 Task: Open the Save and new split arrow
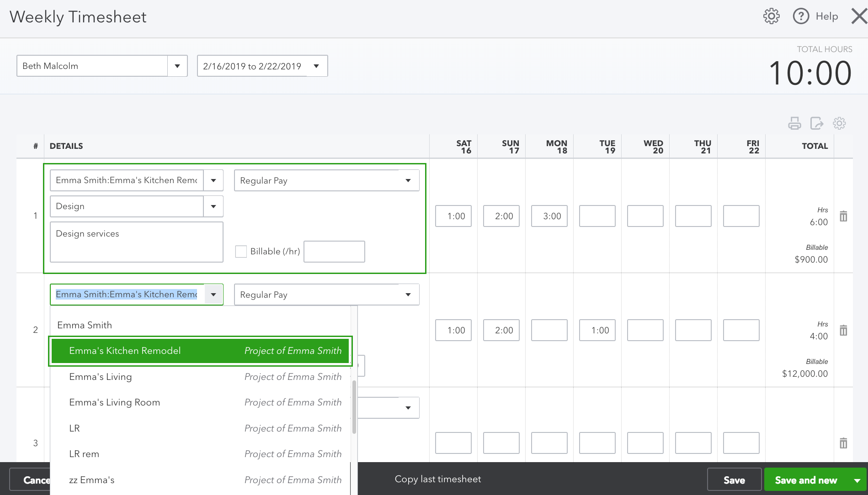click(857, 480)
